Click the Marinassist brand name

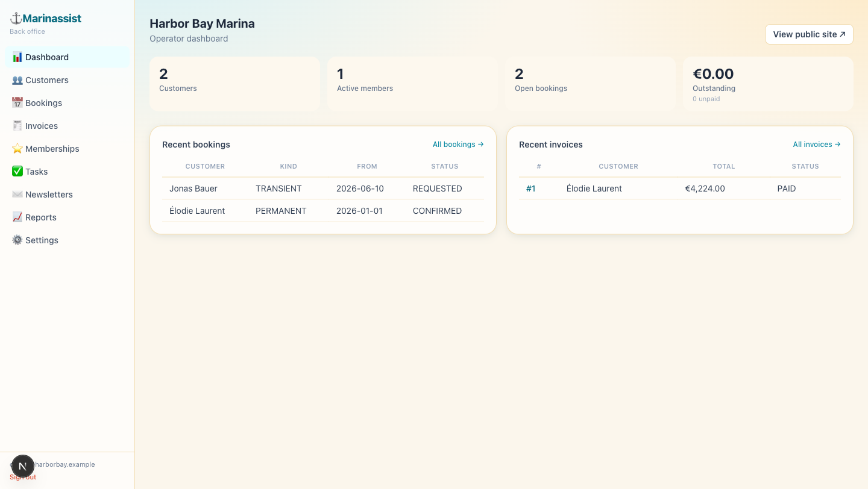(x=52, y=19)
